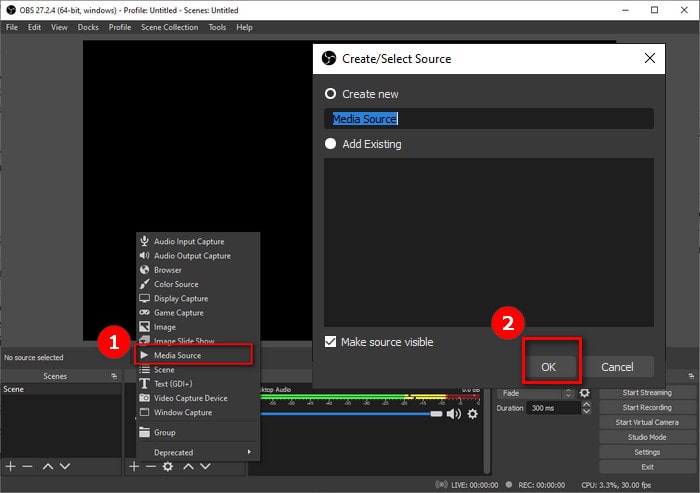
Task: Open the Scene Collection menu
Action: 169,27
